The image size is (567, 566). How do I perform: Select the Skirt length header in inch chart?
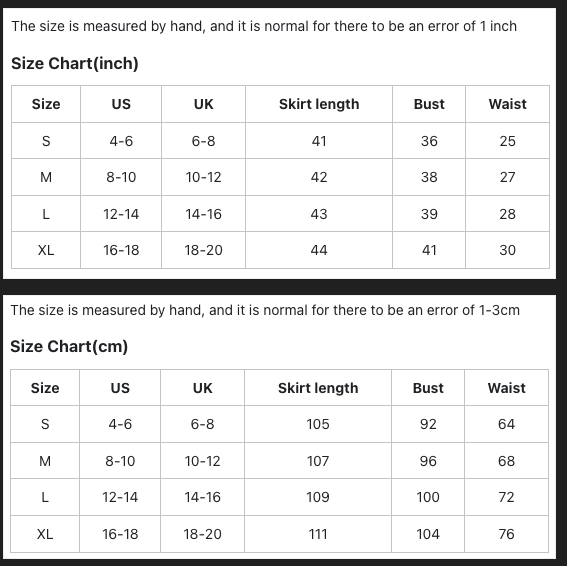pyautogui.click(x=319, y=104)
